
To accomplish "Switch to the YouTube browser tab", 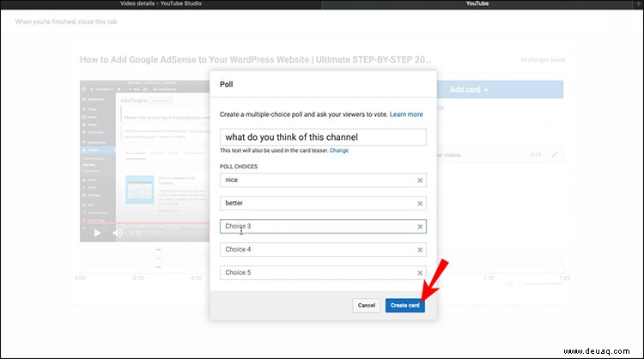I will (x=477, y=3).
